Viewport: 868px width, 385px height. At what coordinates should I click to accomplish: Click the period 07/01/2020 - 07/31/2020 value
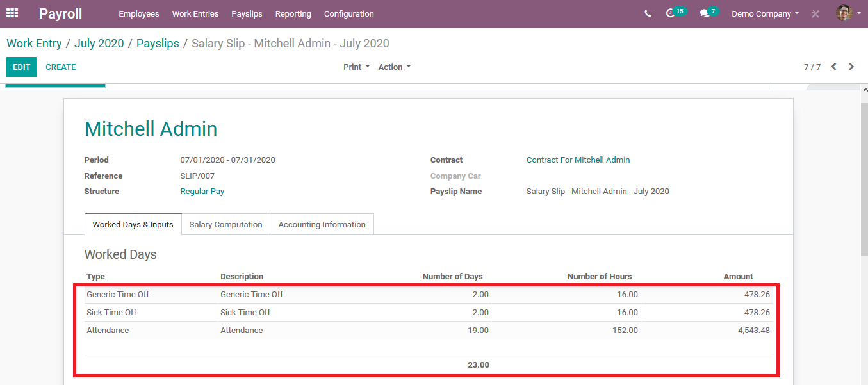[227, 160]
